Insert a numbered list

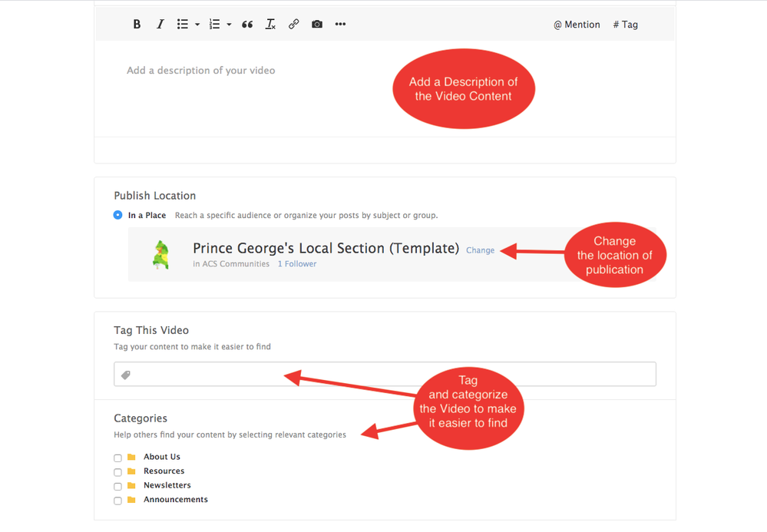click(x=215, y=25)
